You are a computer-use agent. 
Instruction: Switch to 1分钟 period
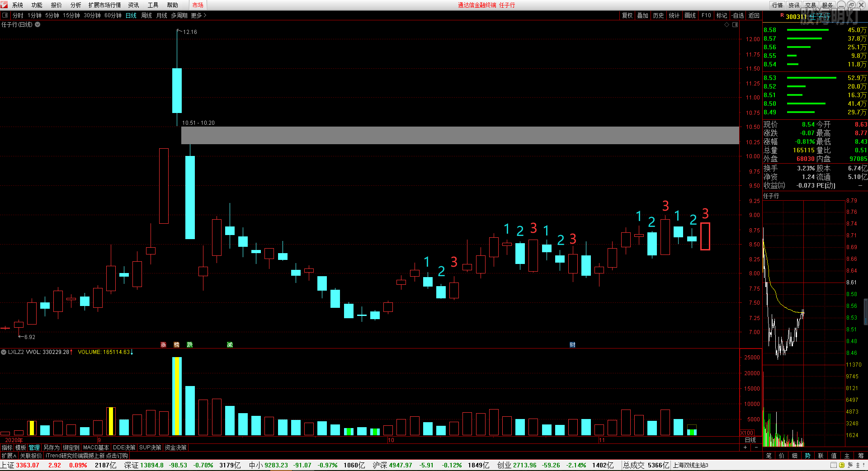(34, 15)
